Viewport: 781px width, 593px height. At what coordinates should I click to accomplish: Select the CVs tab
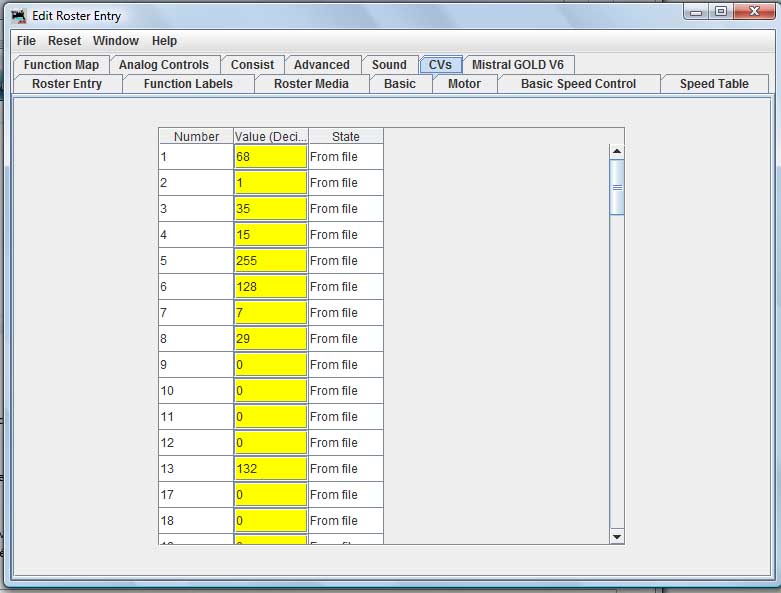pyautogui.click(x=440, y=65)
